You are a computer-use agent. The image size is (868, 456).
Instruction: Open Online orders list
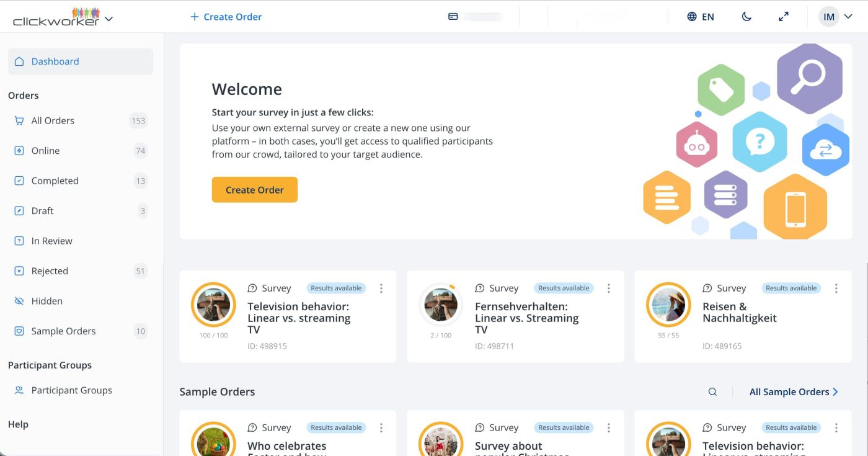pos(81,151)
